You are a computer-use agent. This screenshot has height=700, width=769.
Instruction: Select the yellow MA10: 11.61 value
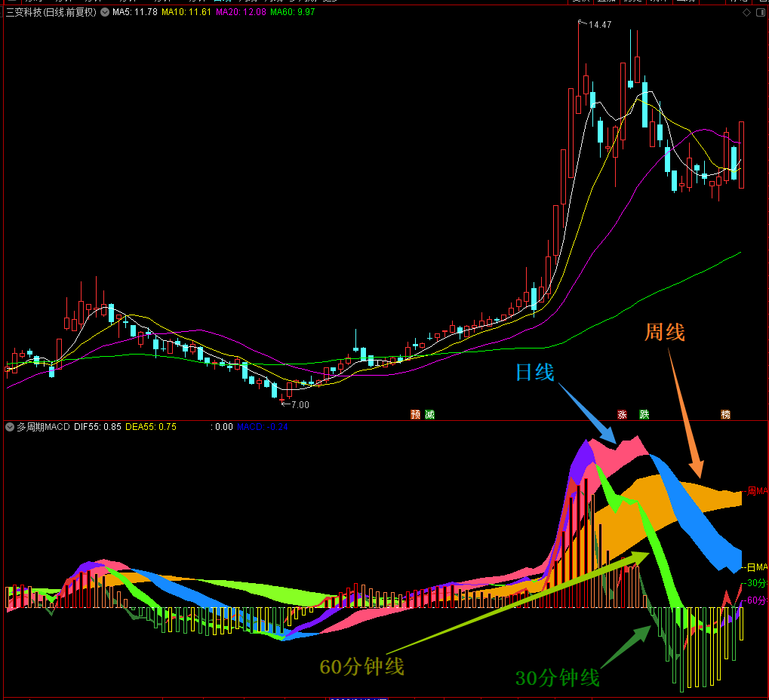pos(186,12)
